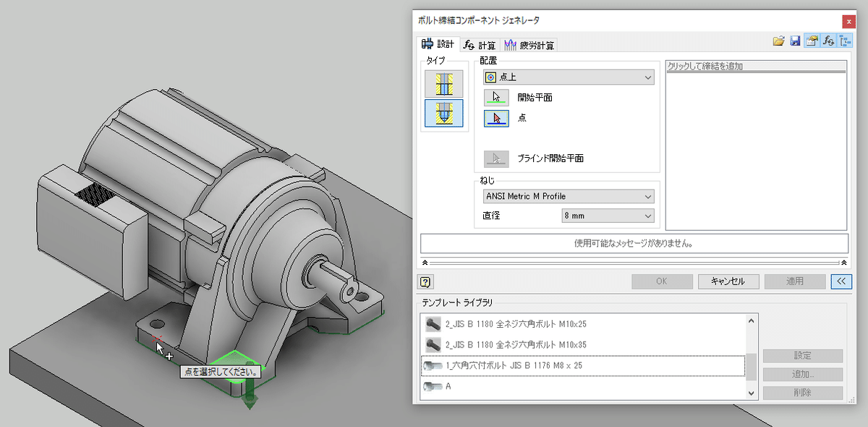Toggle the component tree structure icon

[845, 41]
